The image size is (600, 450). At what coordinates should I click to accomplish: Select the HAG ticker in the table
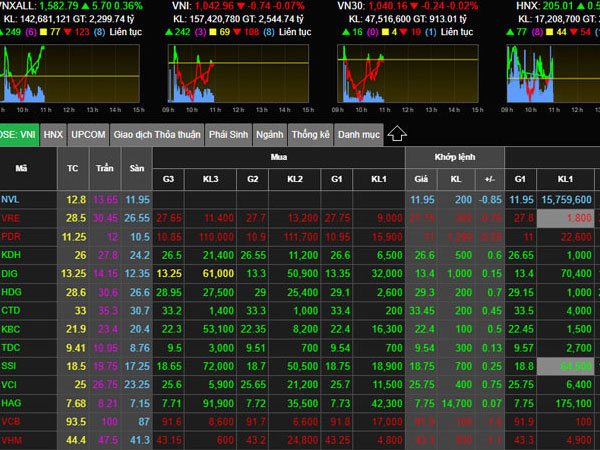(11, 403)
